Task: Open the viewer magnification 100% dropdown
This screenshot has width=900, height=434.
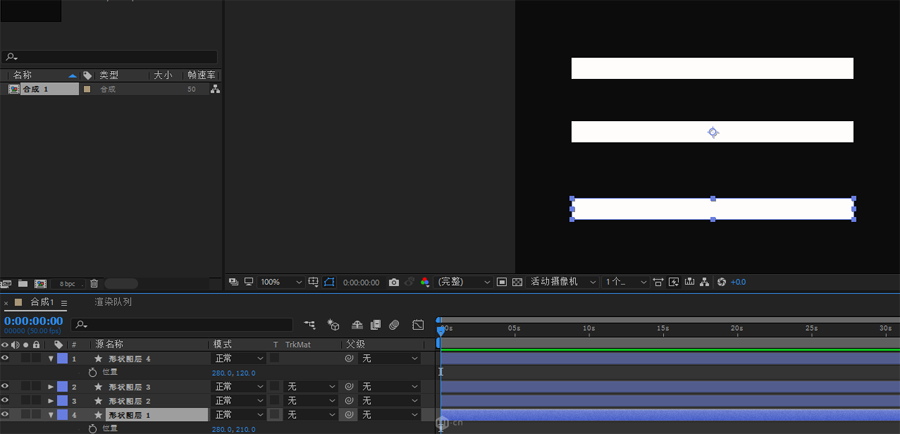Action: 278,283
